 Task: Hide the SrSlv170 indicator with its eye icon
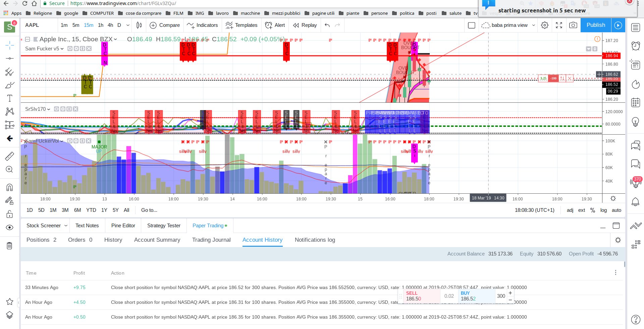(x=56, y=109)
